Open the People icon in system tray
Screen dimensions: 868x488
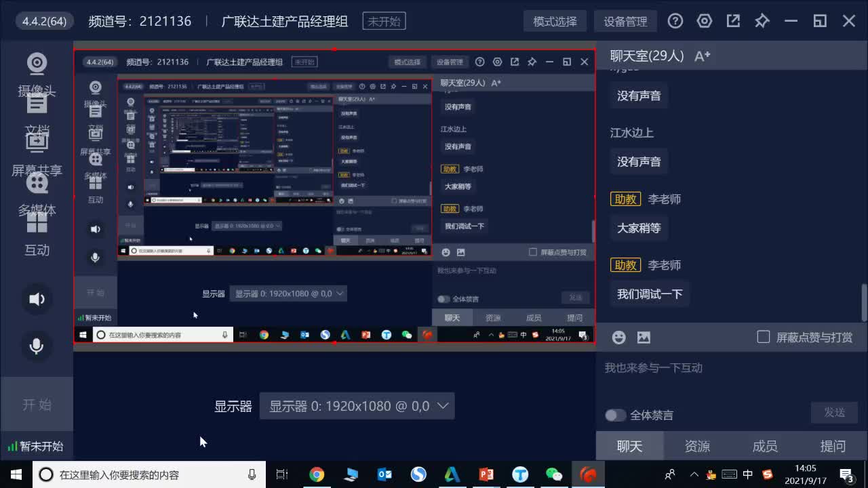pos(670,474)
